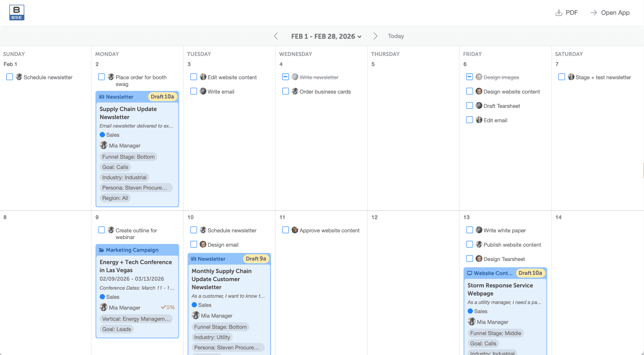Click the PDF export link

point(567,13)
